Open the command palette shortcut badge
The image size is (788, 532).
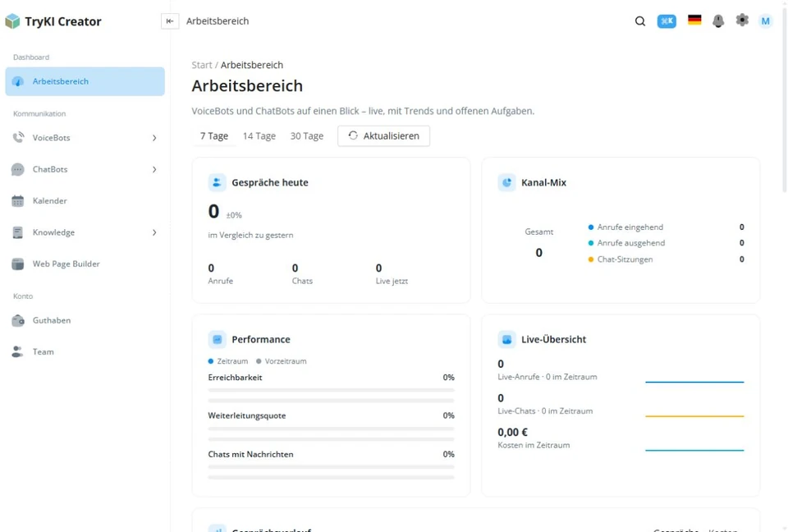pyautogui.click(x=667, y=21)
